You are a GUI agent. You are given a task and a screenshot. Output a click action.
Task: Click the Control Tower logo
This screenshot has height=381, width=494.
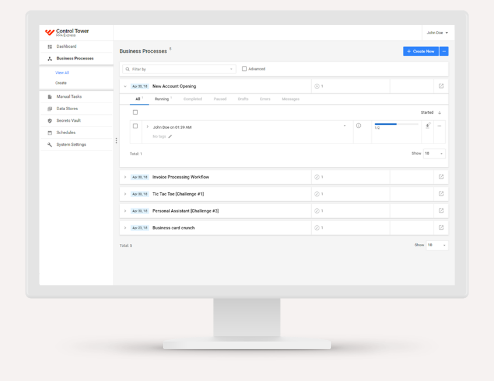(x=67, y=32)
